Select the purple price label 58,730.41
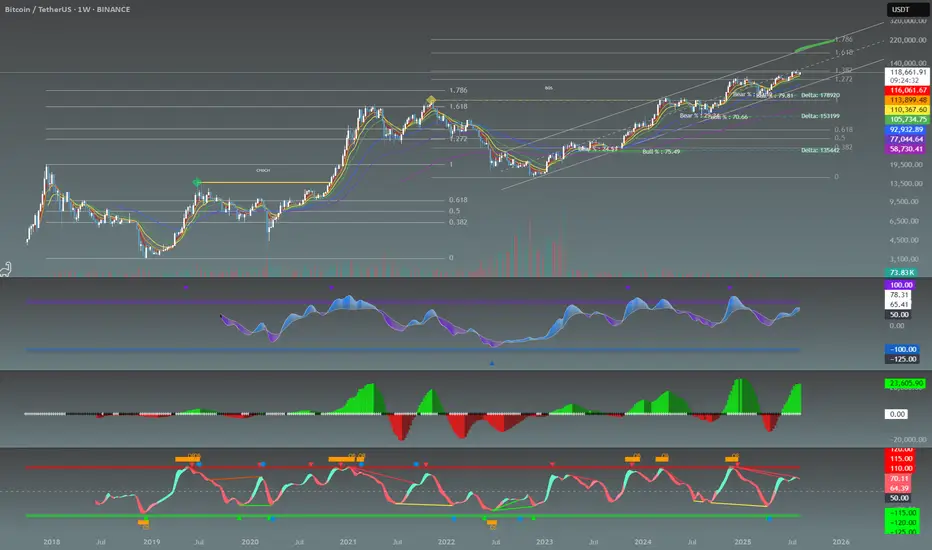The height and width of the screenshot is (550, 932). [907, 149]
